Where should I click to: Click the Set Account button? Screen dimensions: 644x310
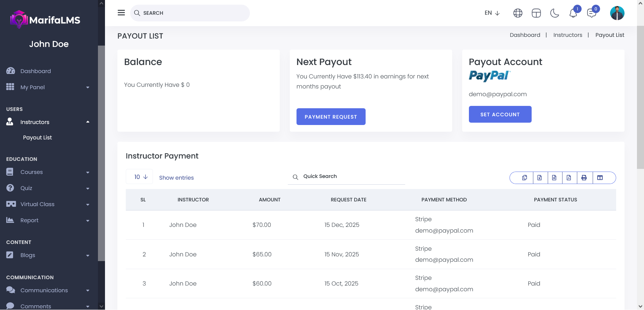pyautogui.click(x=500, y=114)
